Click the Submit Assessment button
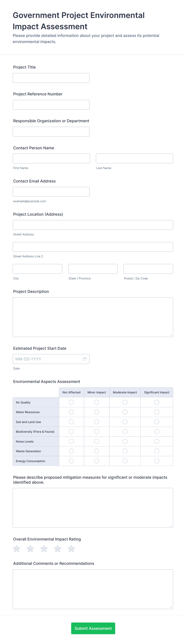The height and width of the screenshot is (644, 184). click(x=93, y=628)
